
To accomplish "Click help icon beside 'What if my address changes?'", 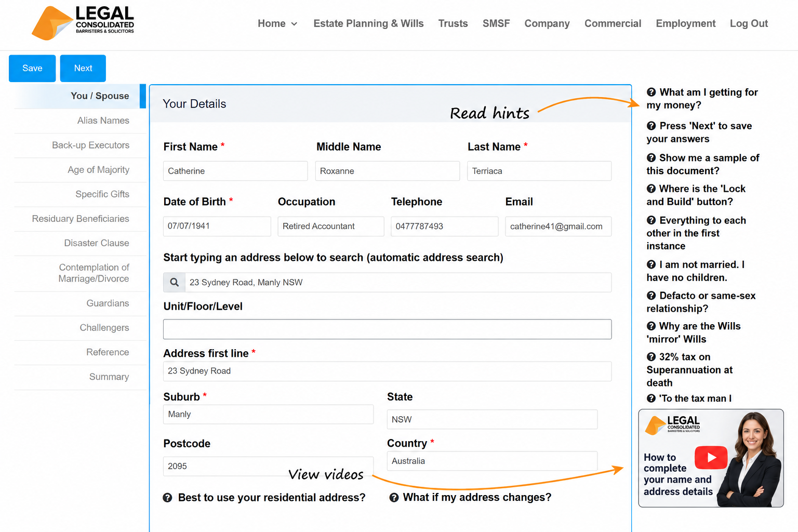I will click(x=394, y=497).
